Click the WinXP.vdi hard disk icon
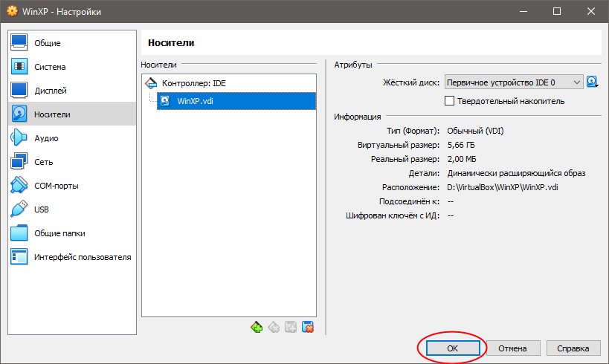The width and height of the screenshot is (609, 364). [165, 101]
